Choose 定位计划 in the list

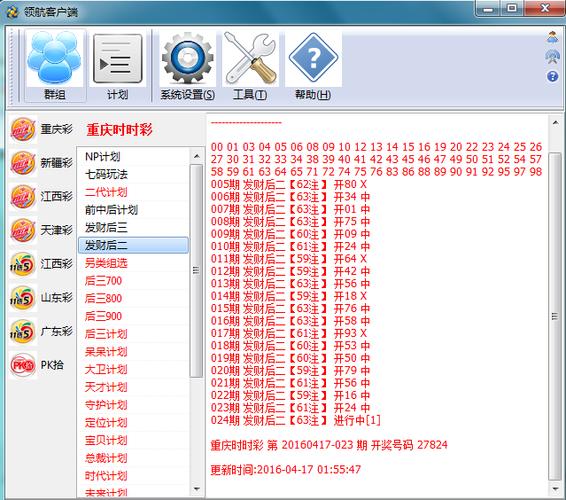pos(133,422)
